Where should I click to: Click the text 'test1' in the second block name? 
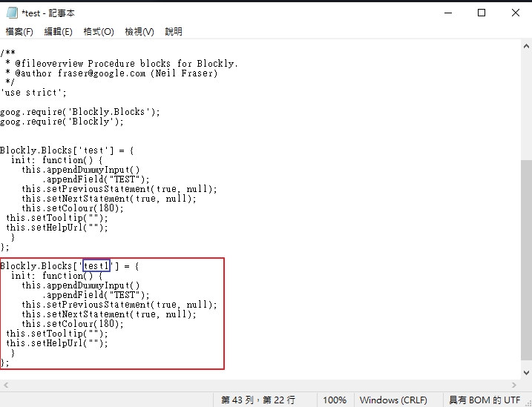pos(96,266)
